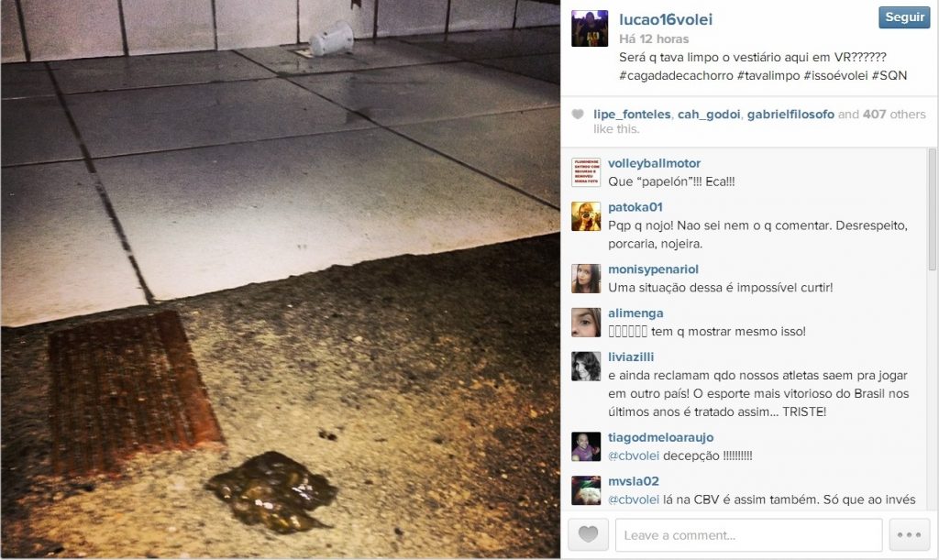Open gabrielfilosofo's profile link
Viewport: 939px width, 560px height.
[790, 115]
